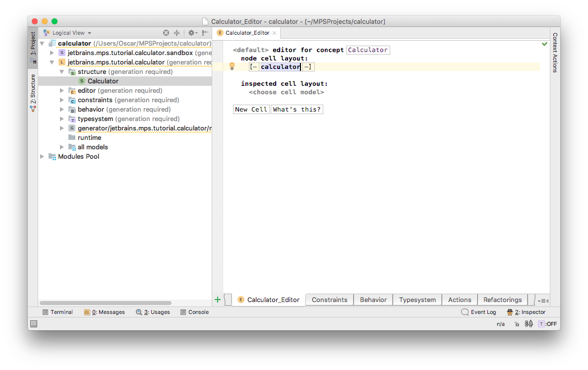Switch to the Typesystem tab
The height and width of the screenshot is (370, 588).
coord(417,300)
